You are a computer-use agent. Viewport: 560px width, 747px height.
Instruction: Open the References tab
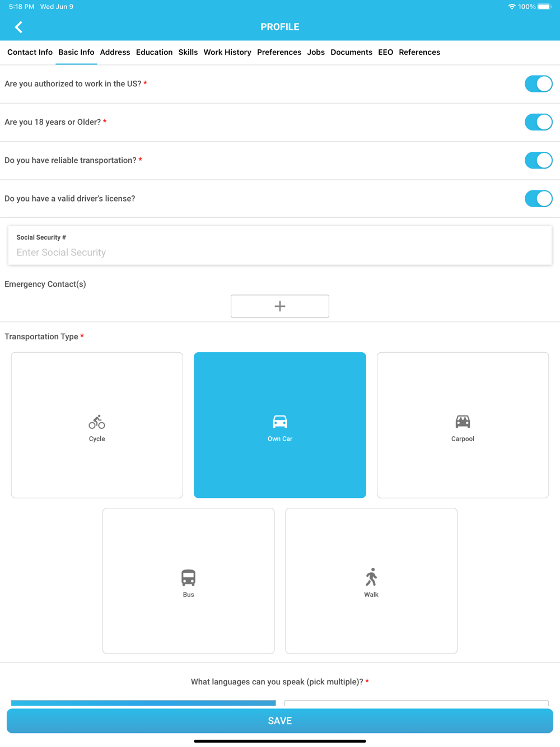click(419, 52)
